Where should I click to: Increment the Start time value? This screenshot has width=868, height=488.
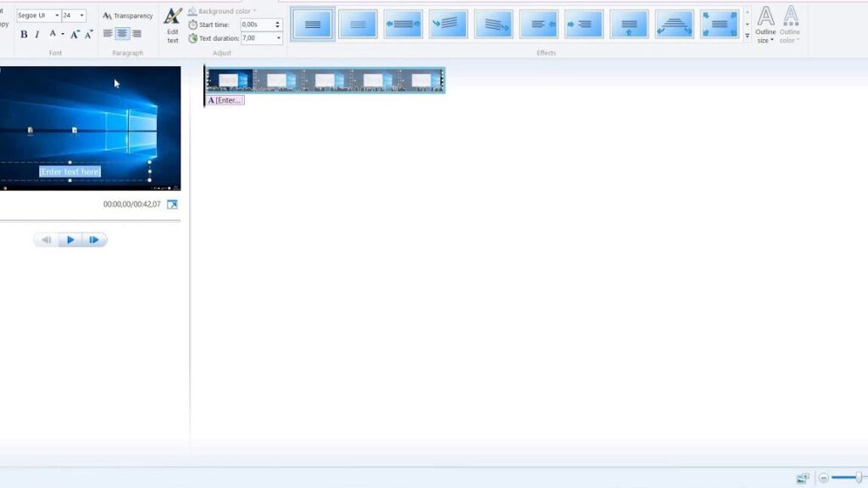point(278,22)
